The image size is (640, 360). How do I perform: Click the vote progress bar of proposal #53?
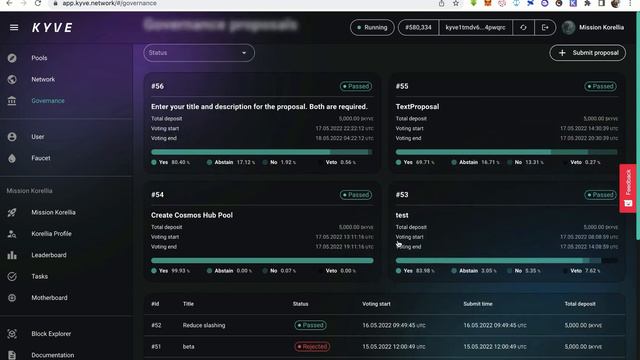507,260
